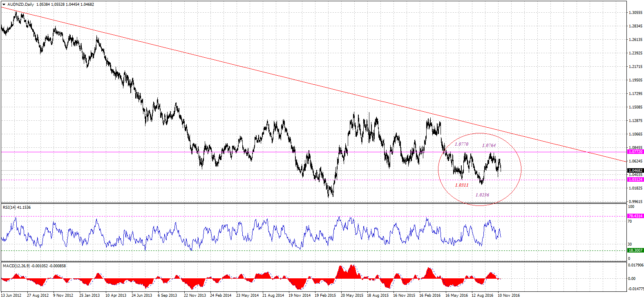Click the magenta 1.03124 level price tag
The width and height of the screenshot is (644, 300).
[x=635, y=179]
